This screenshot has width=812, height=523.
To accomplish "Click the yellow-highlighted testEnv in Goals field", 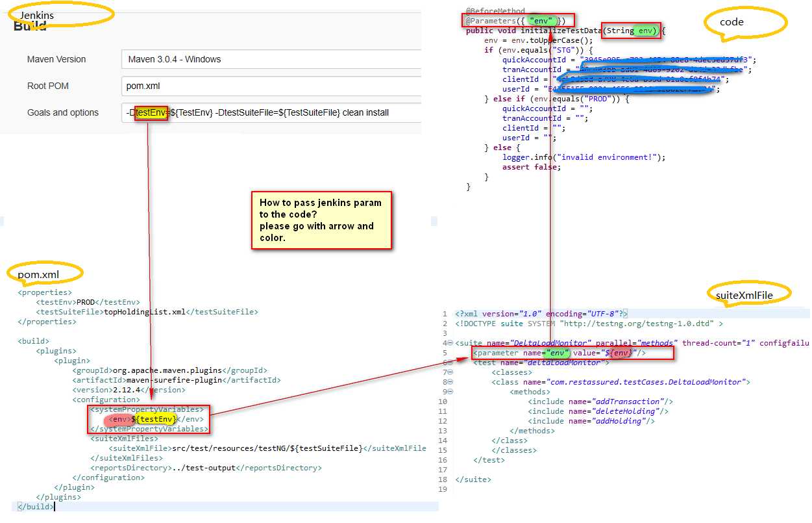I will 151,112.
